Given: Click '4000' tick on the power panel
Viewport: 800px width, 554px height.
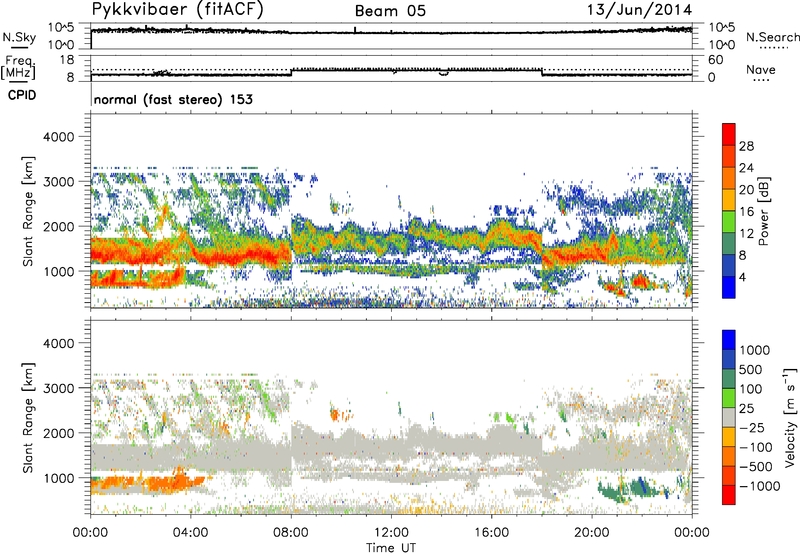Looking at the screenshot, I should 58,137.
